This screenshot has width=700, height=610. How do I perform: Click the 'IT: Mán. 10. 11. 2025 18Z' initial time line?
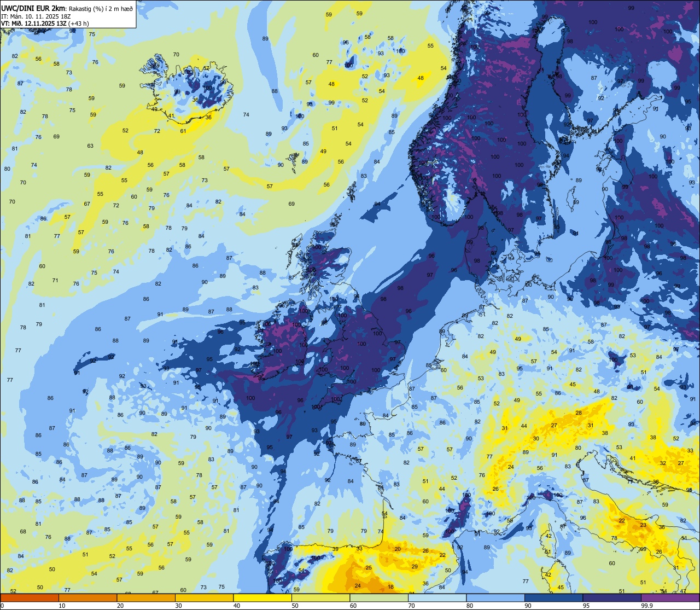36,16
